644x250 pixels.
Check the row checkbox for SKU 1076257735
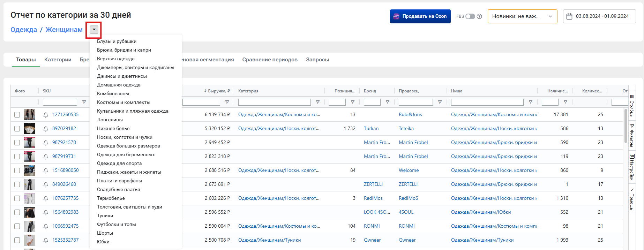[x=17, y=198]
